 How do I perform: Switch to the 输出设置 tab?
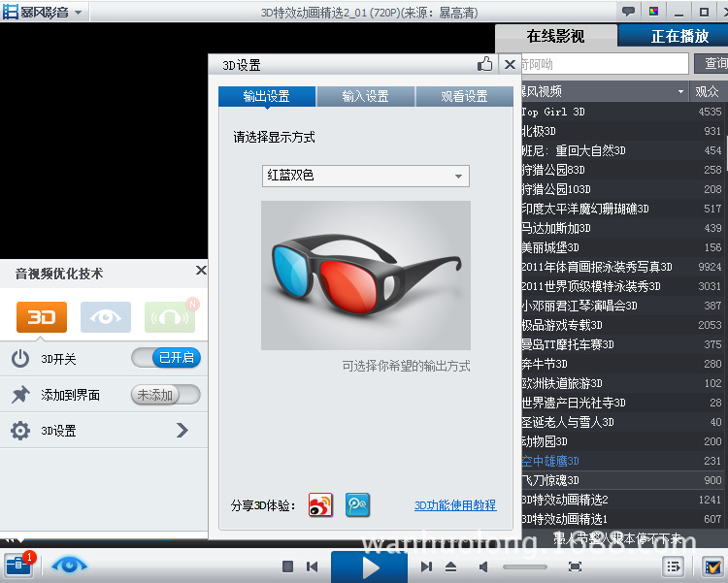tap(267, 96)
